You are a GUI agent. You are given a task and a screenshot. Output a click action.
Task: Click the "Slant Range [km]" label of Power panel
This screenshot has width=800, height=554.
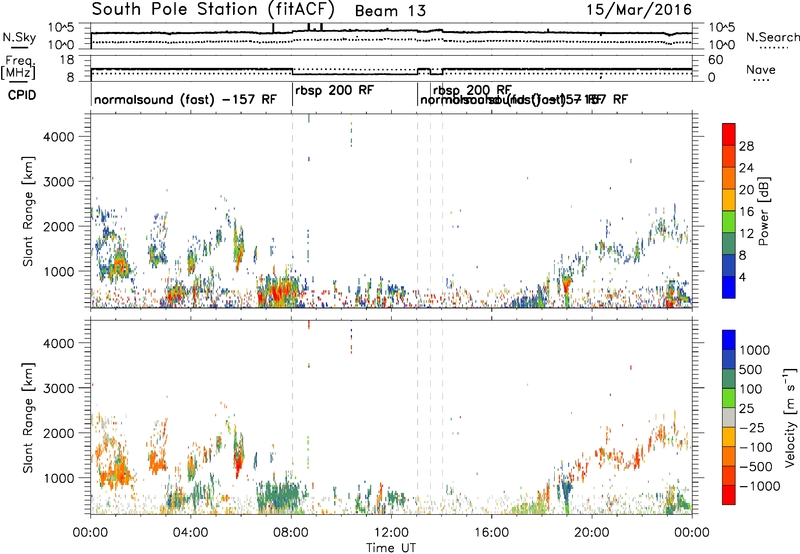pos(28,211)
